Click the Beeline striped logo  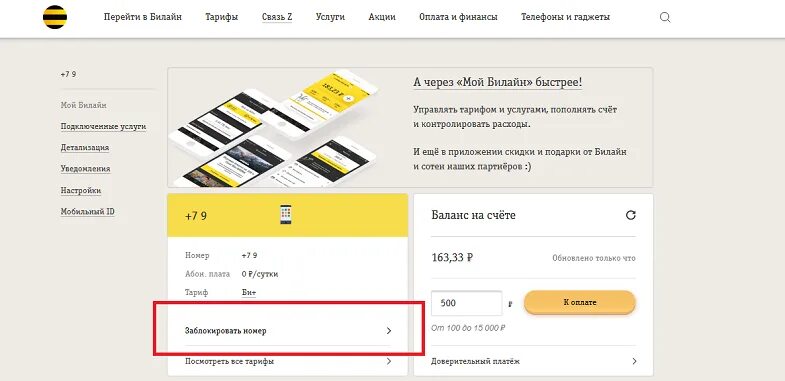(55, 17)
